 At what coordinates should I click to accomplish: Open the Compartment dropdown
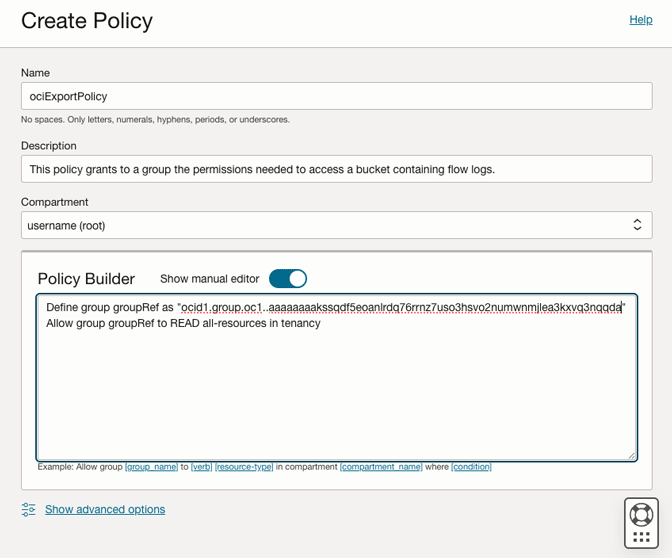(x=336, y=225)
